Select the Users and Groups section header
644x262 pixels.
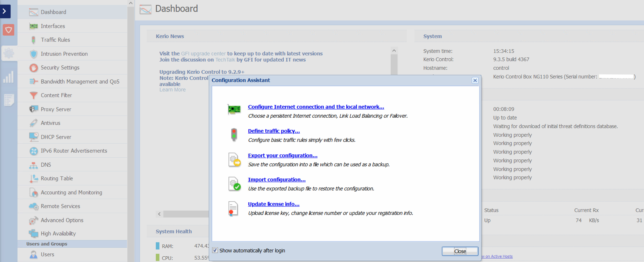point(72,244)
